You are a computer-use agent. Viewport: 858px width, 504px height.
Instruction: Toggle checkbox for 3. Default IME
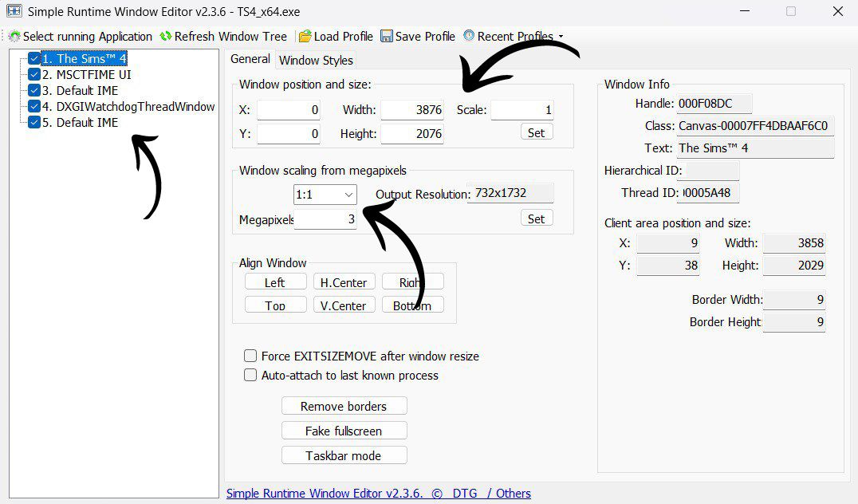click(34, 90)
